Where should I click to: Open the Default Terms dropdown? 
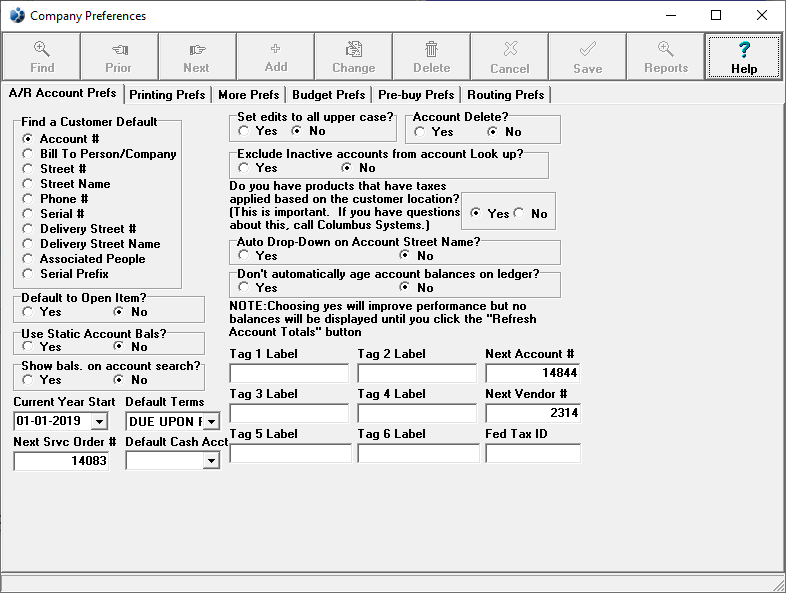211,422
